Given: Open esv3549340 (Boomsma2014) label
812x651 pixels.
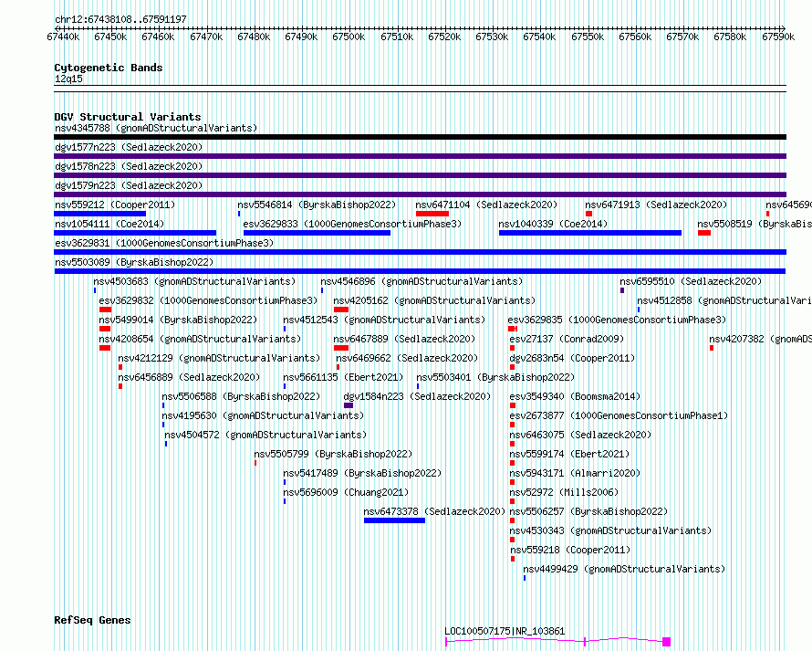Looking at the screenshot, I should click(x=575, y=396).
